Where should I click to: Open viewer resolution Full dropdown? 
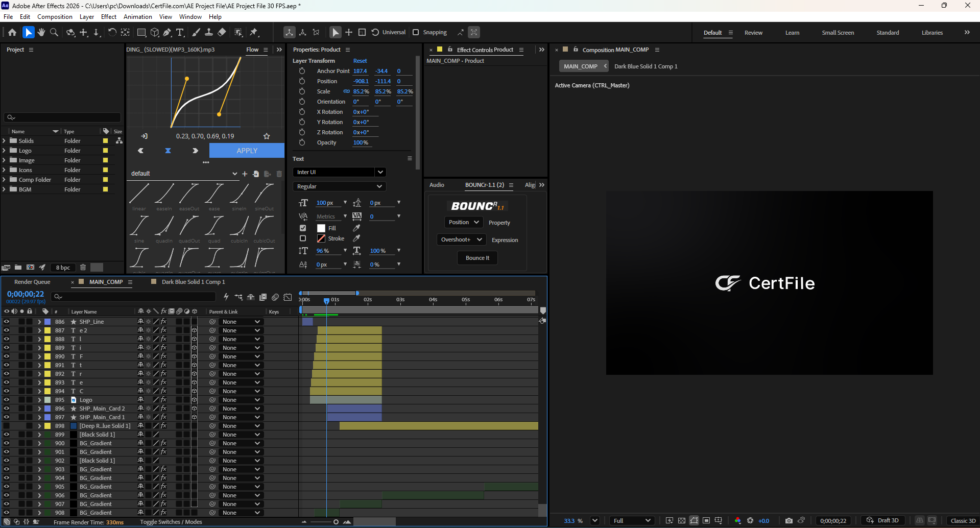pyautogui.click(x=632, y=520)
